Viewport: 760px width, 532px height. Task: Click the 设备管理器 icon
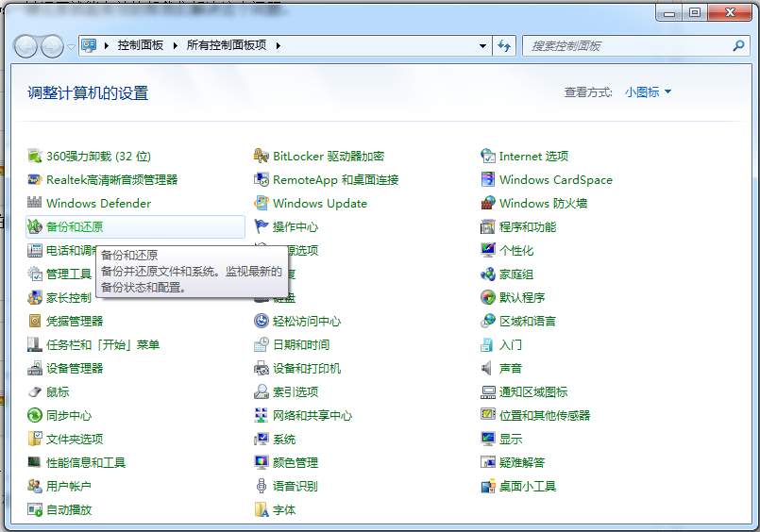[35, 368]
